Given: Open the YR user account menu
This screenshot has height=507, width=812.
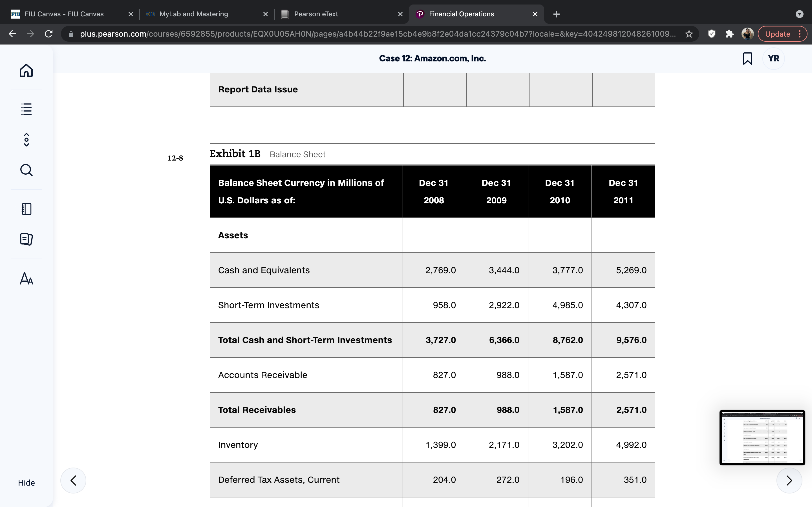Looking at the screenshot, I should pyautogui.click(x=773, y=58).
